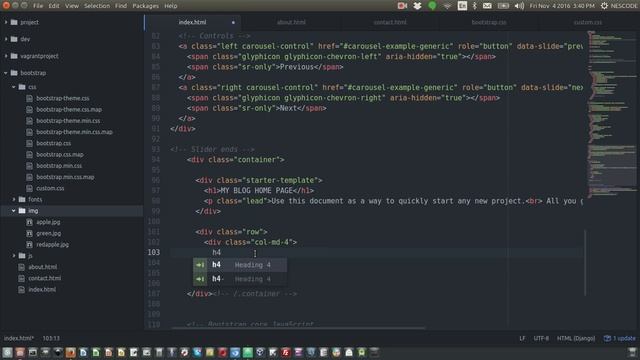Viewport: 640px width, 360px height.
Task: Click the folder icon of the project folder
Action: click(14, 22)
